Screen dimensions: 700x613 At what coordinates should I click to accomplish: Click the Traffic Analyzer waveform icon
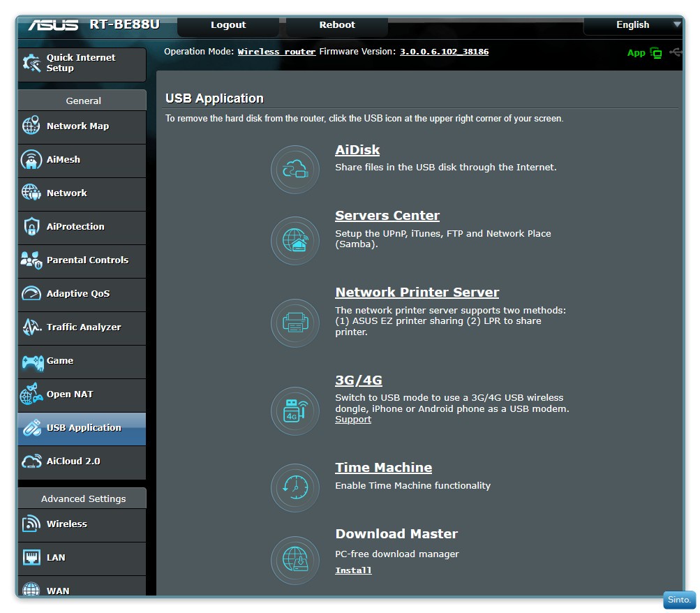tap(31, 327)
